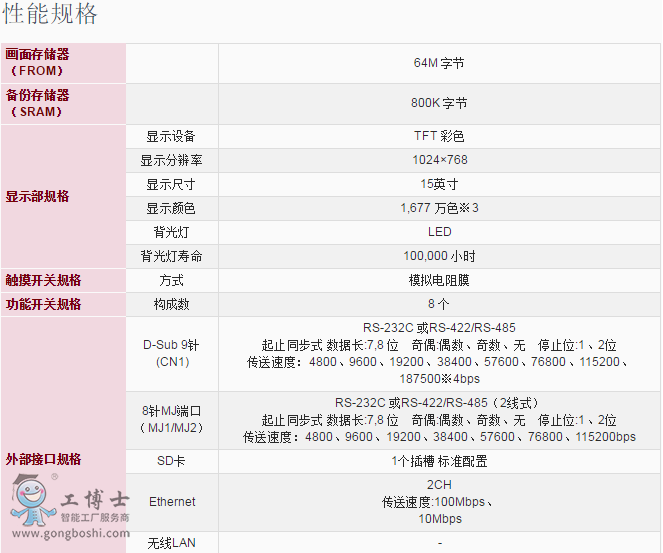Select the 备份存储器 (SRAM) row header
This screenshot has height=553, width=663.
[x=38, y=103]
